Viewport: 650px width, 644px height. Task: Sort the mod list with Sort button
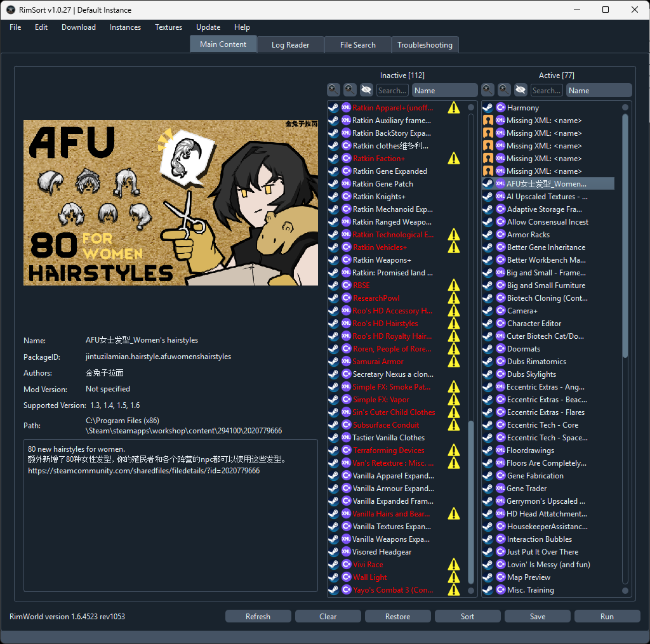(467, 616)
